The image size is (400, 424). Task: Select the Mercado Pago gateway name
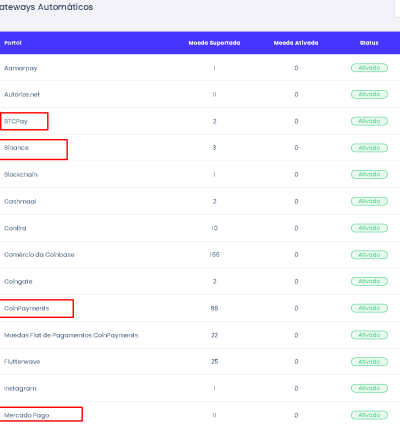click(27, 416)
